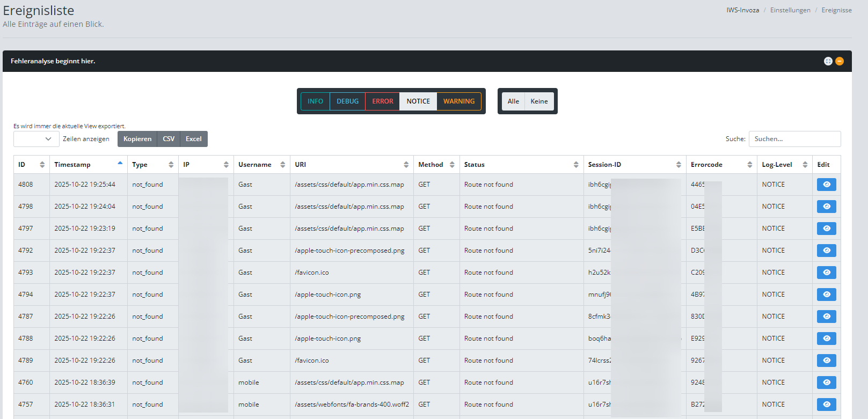The image size is (868, 419).
Task: Click the Kopieren button
Action: click(137, 139)
